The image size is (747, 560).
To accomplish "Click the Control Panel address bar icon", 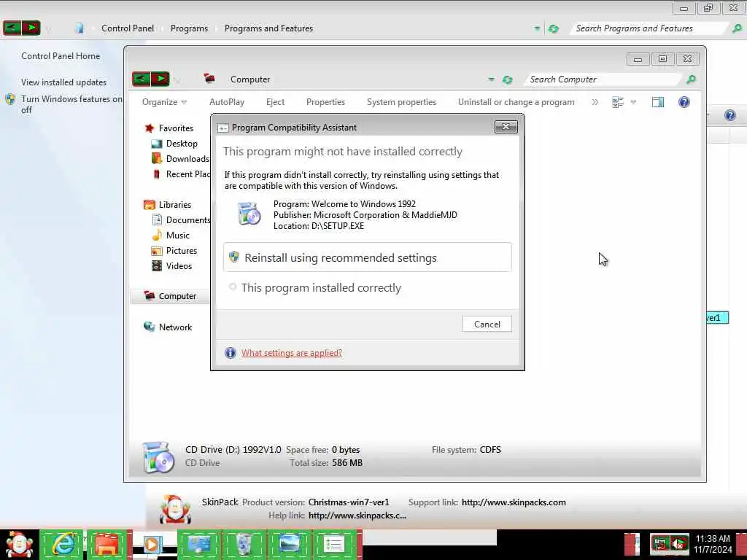I will [80, 28].
